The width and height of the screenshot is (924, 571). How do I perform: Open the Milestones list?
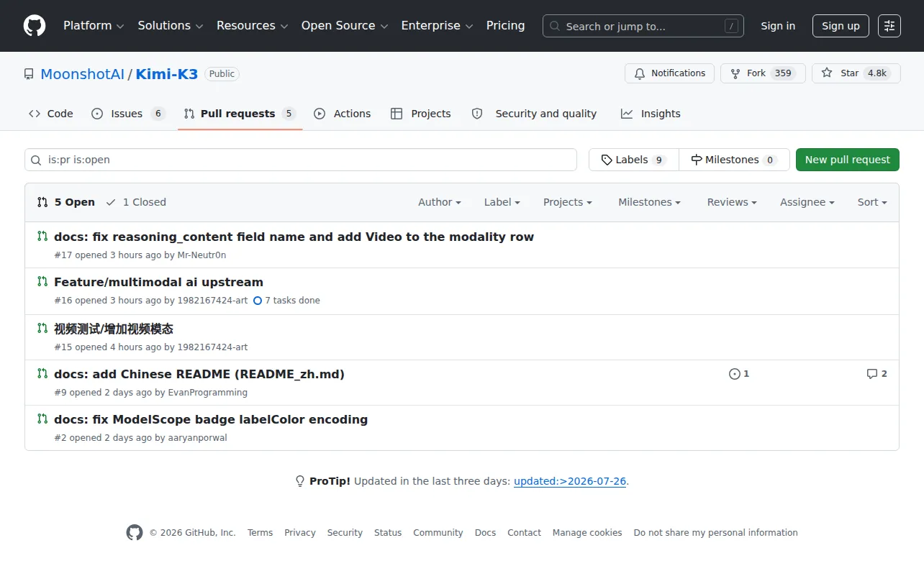(x=734, y=160)
